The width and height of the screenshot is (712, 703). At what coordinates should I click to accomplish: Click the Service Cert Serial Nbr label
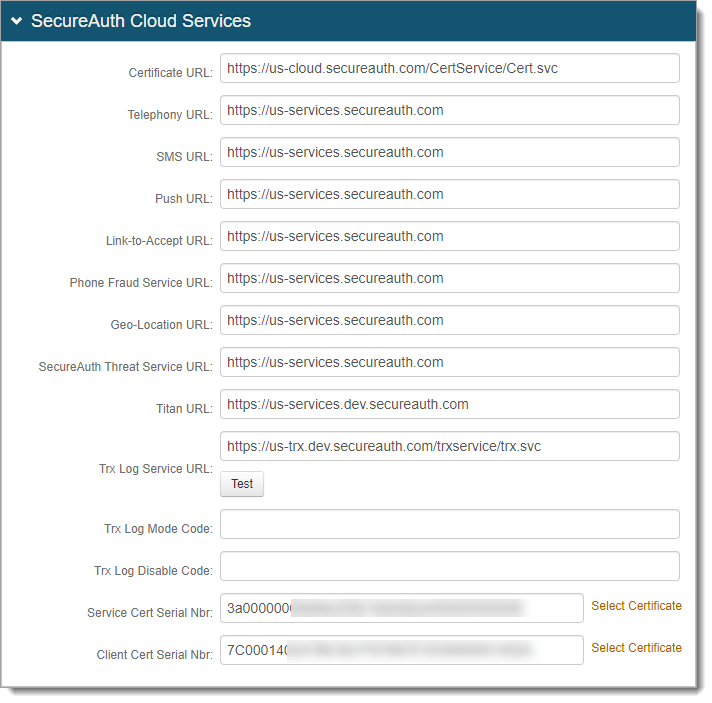tap(150, 613)
